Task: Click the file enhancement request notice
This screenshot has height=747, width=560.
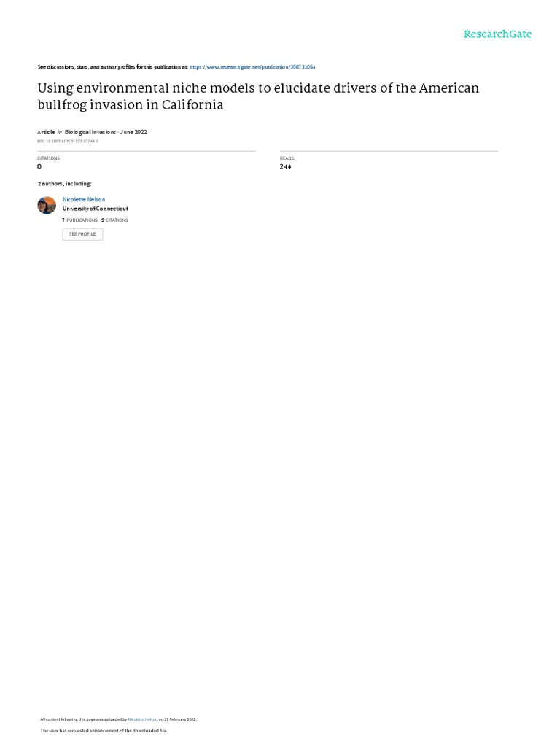Action: tap(104, 730)
